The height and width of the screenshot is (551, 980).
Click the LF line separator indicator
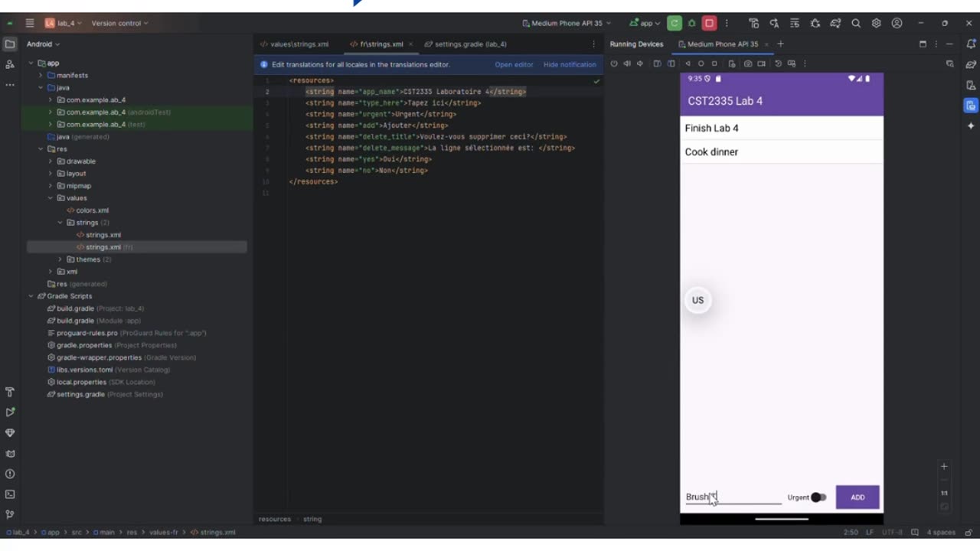point(870,532)
